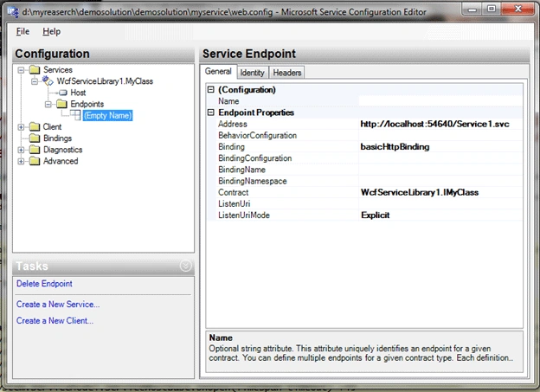The image size is (540, 392).
Task: Click the basicHttpBinding value
Action: click(395, 147)
